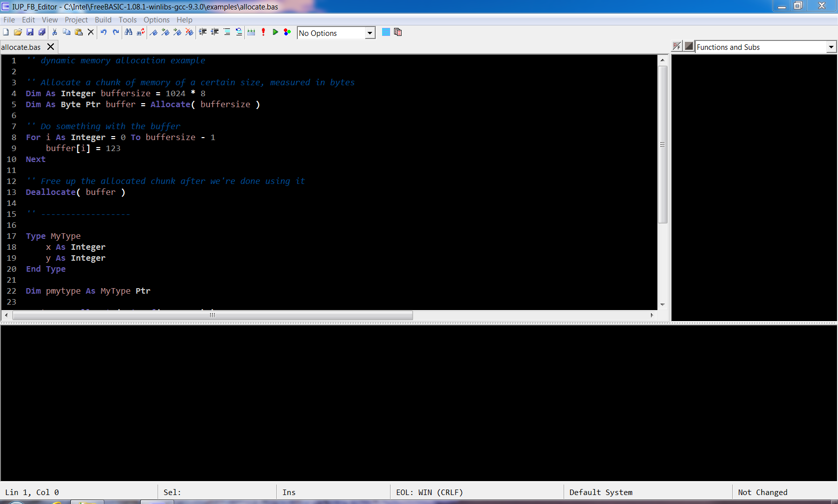Click the lines icon with circular arrow
Image resolution: width=838 pixels, height=504 pixels.
pyautogui.click(x=239, y=32)
